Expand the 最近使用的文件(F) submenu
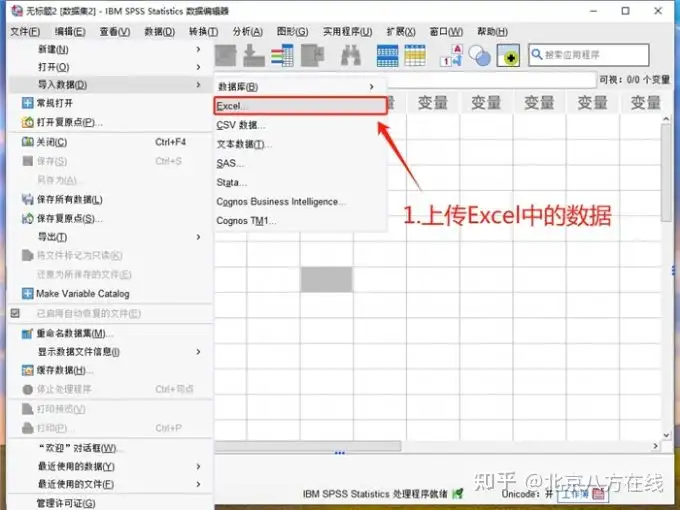Screen dimensions: 680x510 click(198, 484)
